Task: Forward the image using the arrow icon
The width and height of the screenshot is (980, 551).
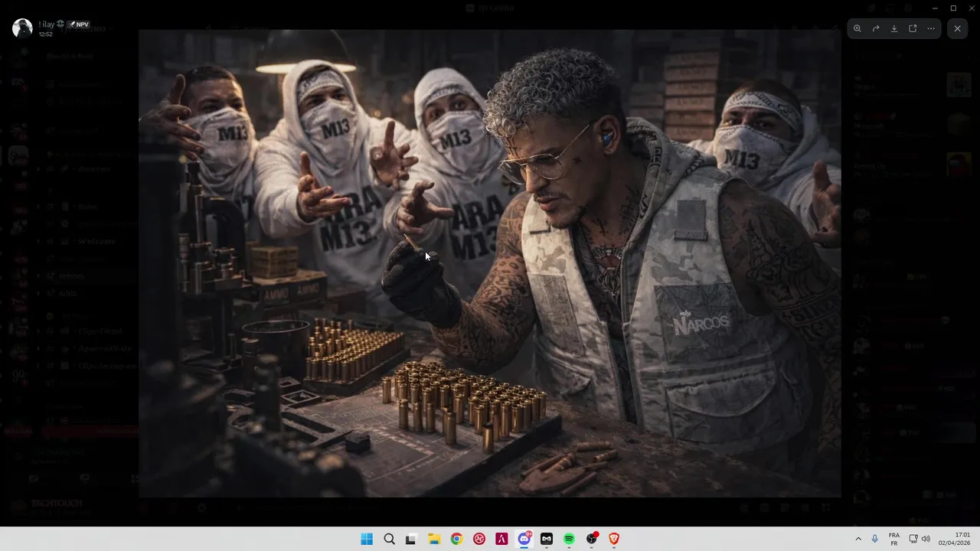Action: [x=876, y=28]
